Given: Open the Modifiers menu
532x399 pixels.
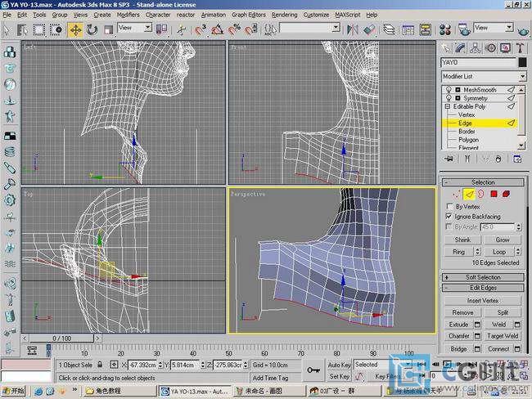Looking at the screenshot, I should pyautogui.click(x=128, y=15).
